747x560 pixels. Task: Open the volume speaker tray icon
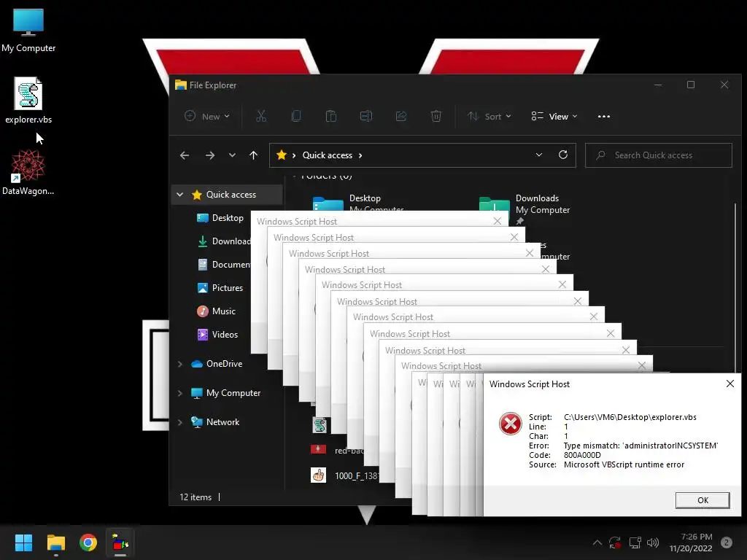653,542
